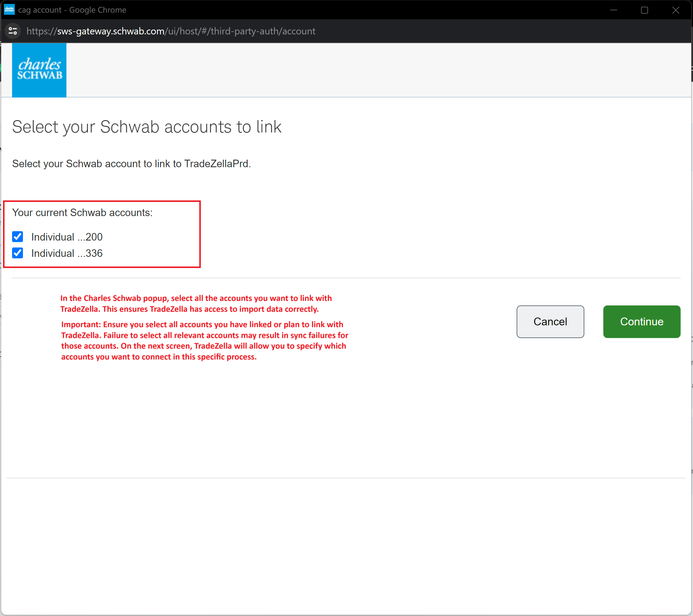Screen dimensions: 693x616
Task: Click the Schwab favicon in title bar
Action: coord(9,9)
